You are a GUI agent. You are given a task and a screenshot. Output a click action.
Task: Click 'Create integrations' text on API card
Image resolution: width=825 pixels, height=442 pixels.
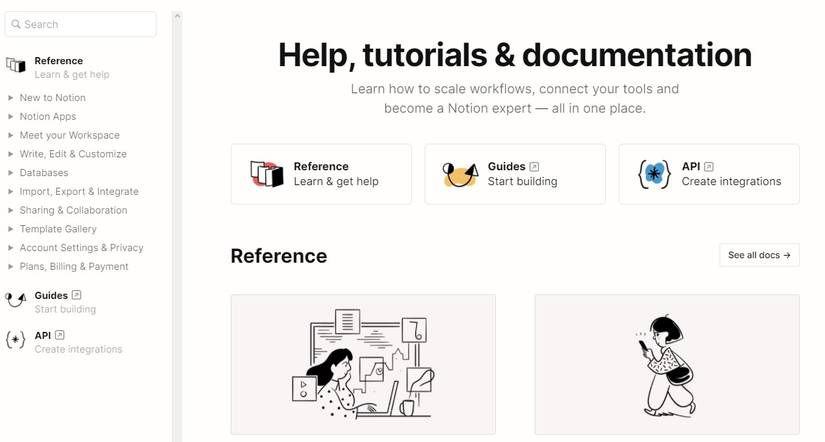pyautogui.click(x=731, y=182)
